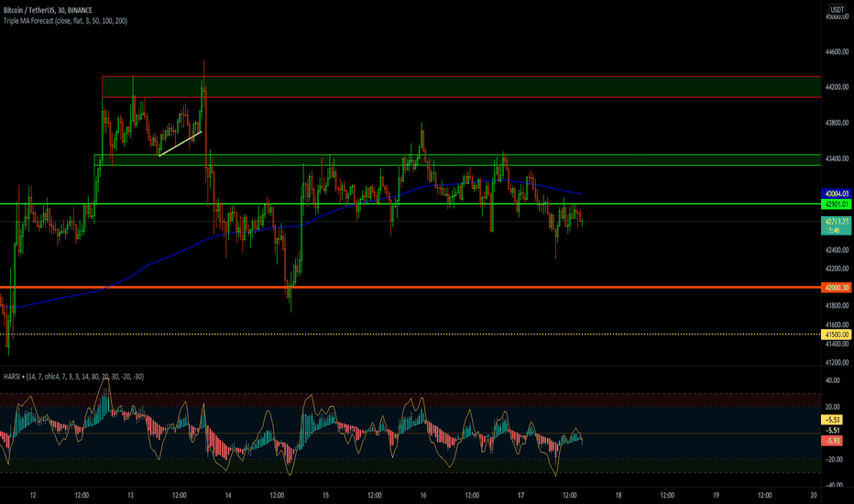Click date label 16 on time axis
The width and height of the screenshot is (854, 504).
coord(423,495)
